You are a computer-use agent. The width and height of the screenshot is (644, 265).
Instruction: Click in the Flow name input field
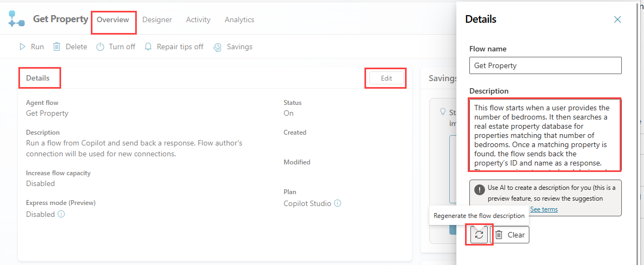(546, 65)
